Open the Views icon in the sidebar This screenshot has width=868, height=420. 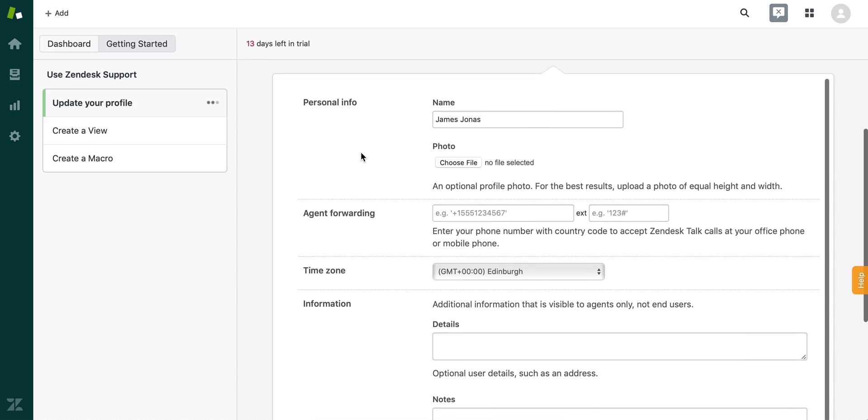[15, 75]
